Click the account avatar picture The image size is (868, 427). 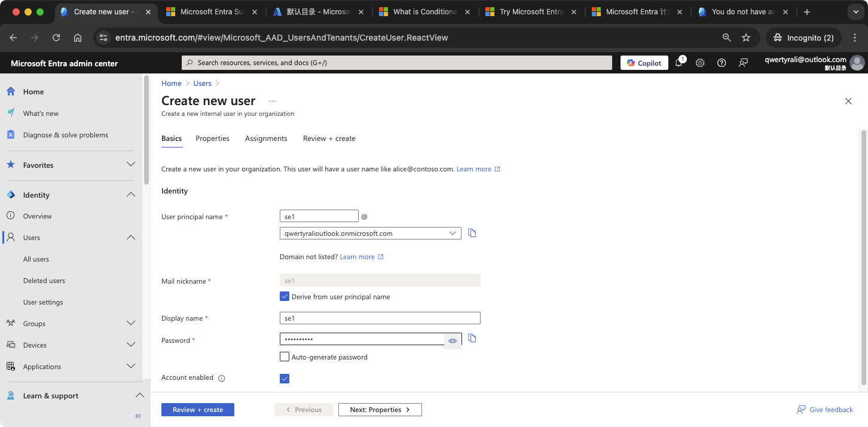[x=857, y=63]
